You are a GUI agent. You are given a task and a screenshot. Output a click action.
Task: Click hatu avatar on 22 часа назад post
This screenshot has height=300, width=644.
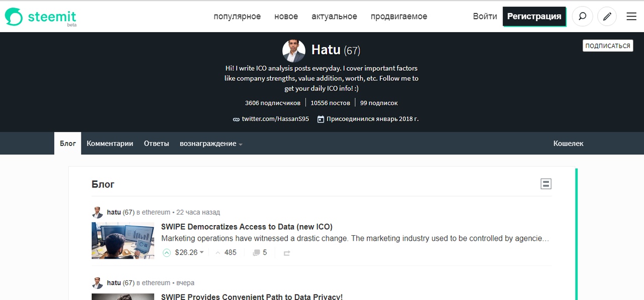tap(98, 212)
